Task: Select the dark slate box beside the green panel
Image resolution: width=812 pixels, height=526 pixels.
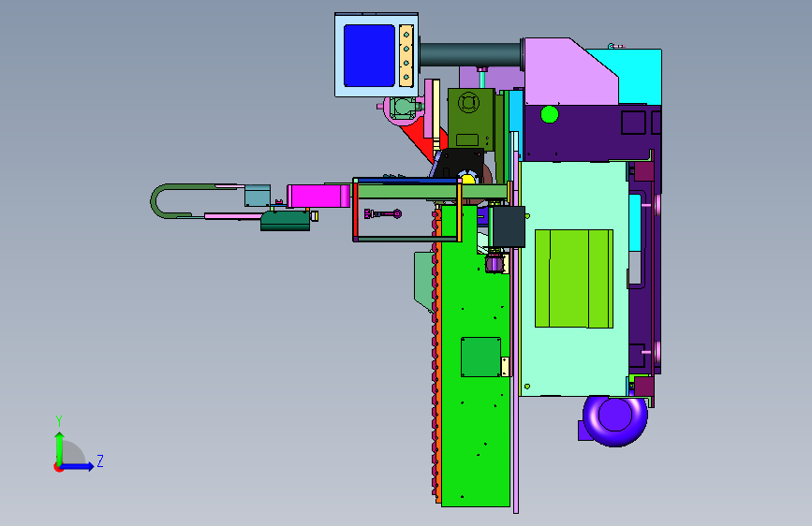Action: tap(509, 226)
